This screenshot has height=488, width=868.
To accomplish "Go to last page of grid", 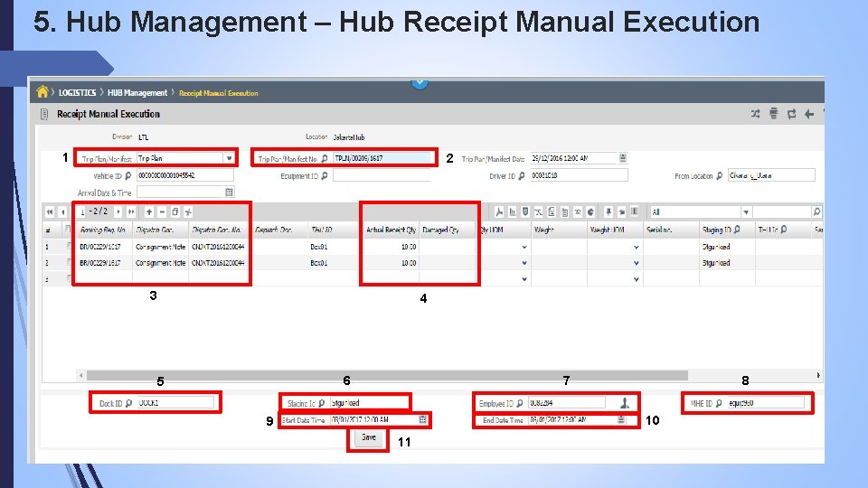I will click(131, 211).
